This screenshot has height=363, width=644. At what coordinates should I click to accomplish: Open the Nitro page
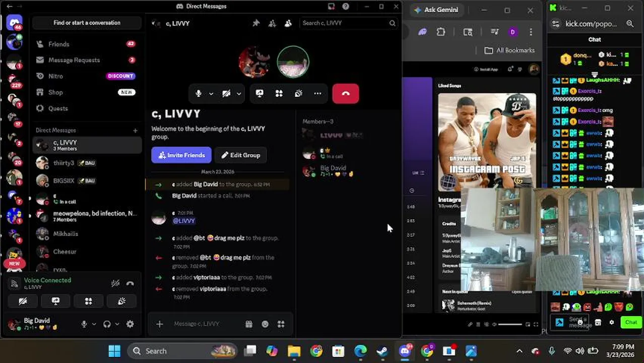[x=86, y=76]
